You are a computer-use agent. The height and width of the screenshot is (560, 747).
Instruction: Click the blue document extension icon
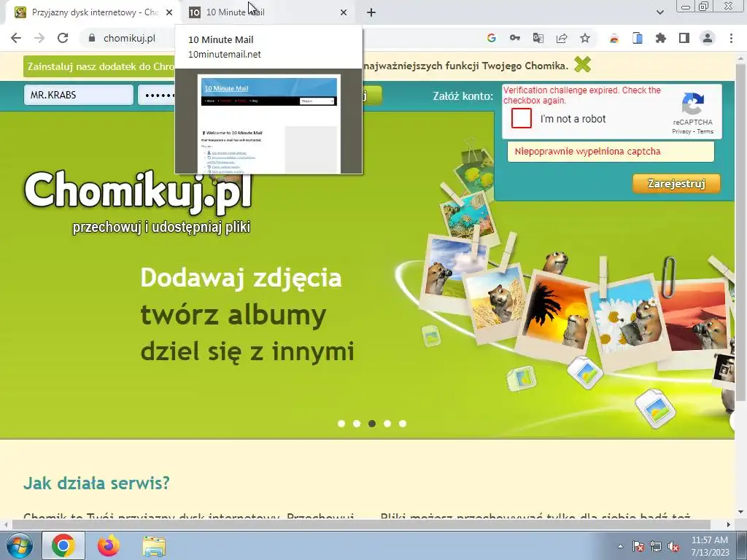coord(638,38)
